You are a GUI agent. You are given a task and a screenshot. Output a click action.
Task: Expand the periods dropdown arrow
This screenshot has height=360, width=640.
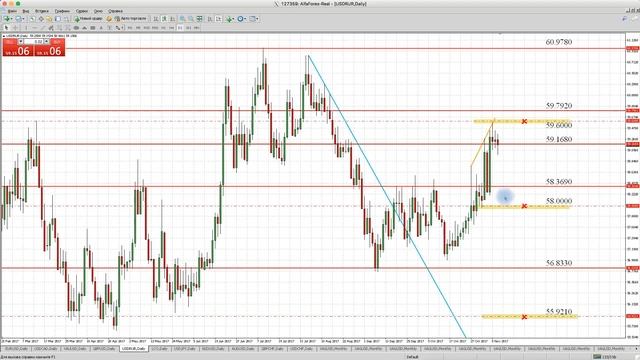[245, 19]
